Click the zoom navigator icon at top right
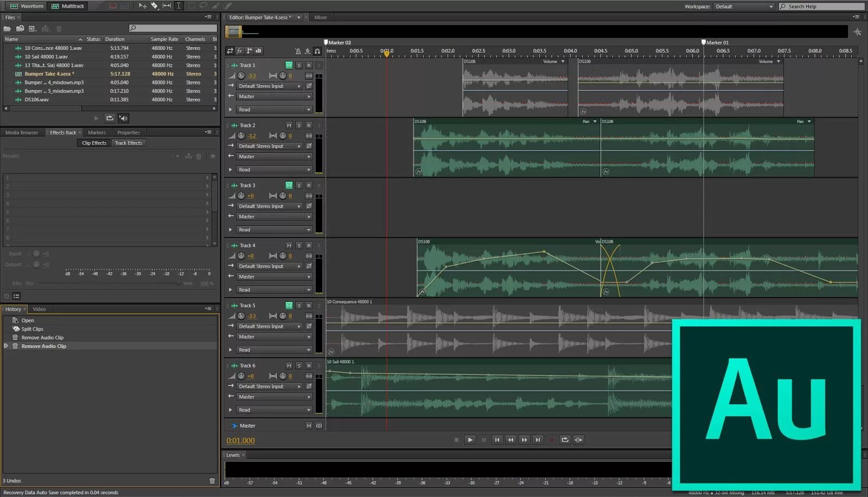 point(857,32)
